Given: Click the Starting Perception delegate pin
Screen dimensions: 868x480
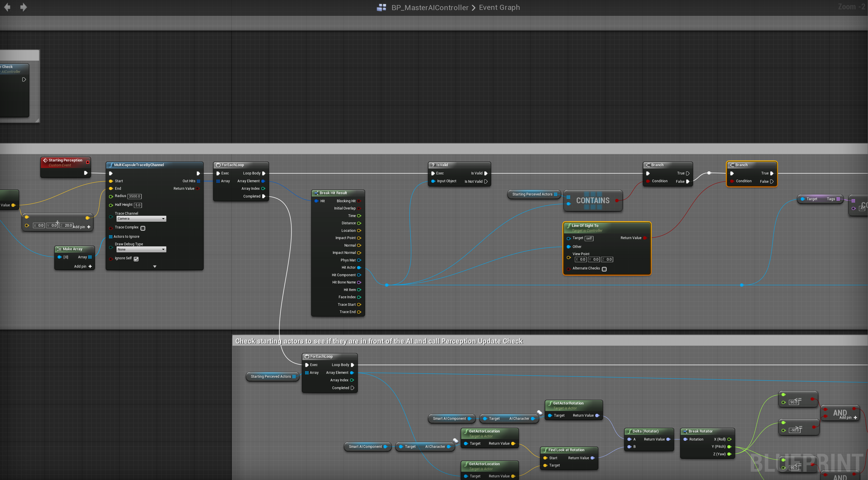Looking at the screenshot, I should (x=88, y=162).
